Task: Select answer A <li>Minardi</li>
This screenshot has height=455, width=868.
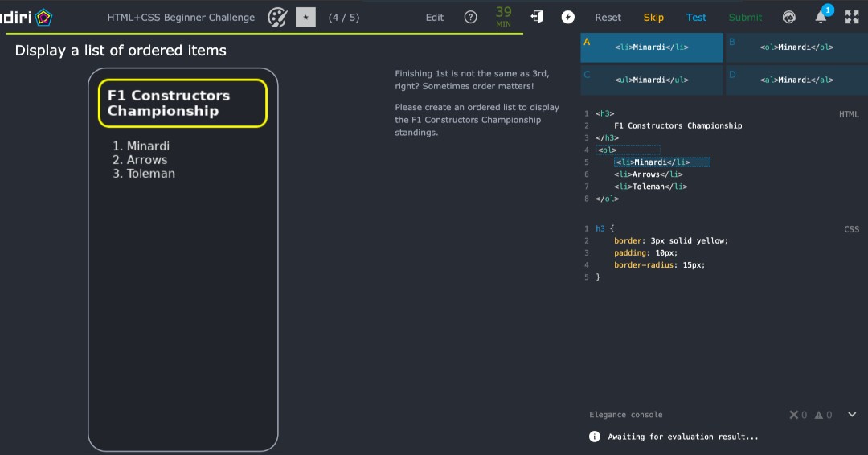Action: (x=652, y=47)
